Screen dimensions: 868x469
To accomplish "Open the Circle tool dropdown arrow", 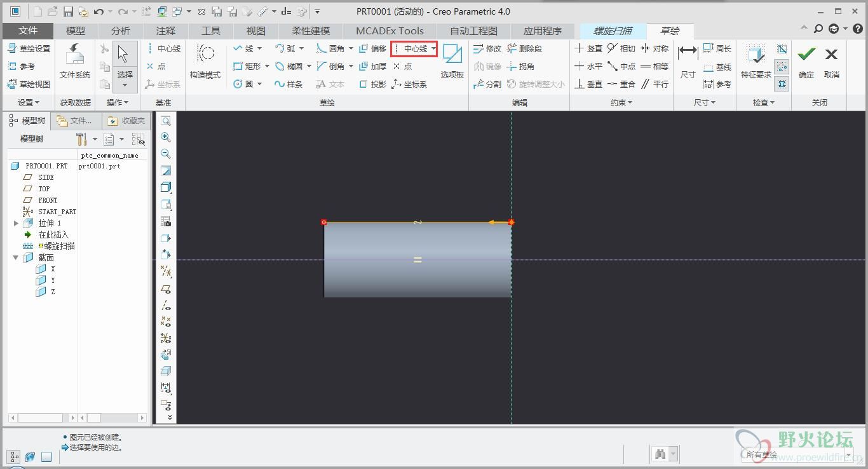I will click(259, 84).
